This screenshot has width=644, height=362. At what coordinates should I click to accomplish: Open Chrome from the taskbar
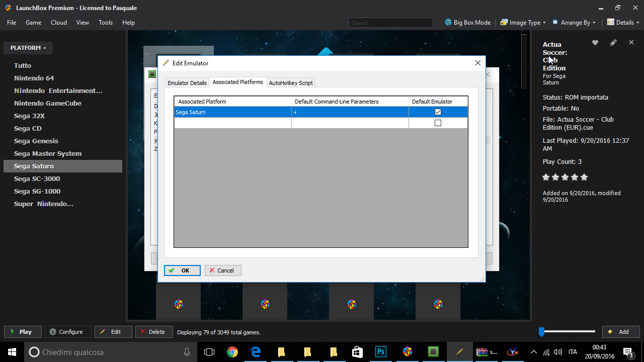coord(232,352)
